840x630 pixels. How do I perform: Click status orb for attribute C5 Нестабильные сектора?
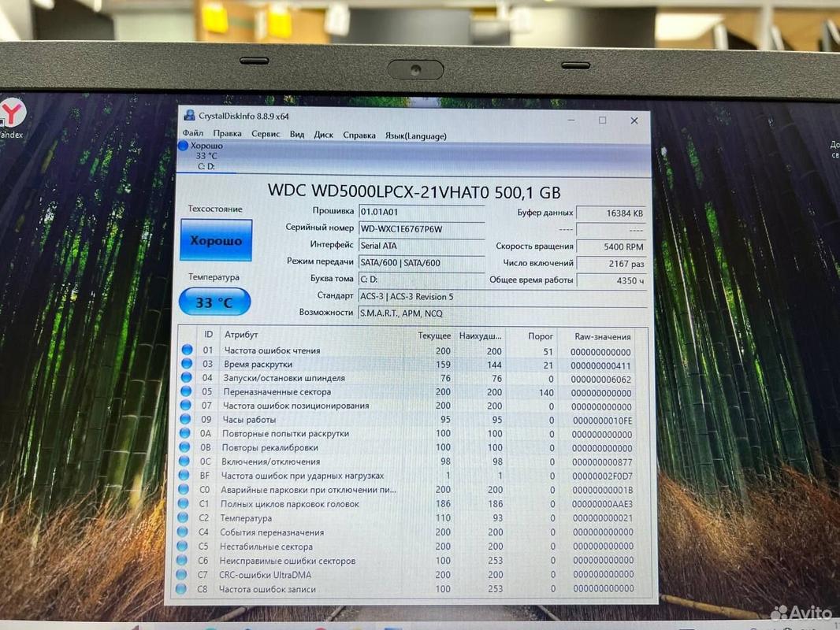[182, 546]
